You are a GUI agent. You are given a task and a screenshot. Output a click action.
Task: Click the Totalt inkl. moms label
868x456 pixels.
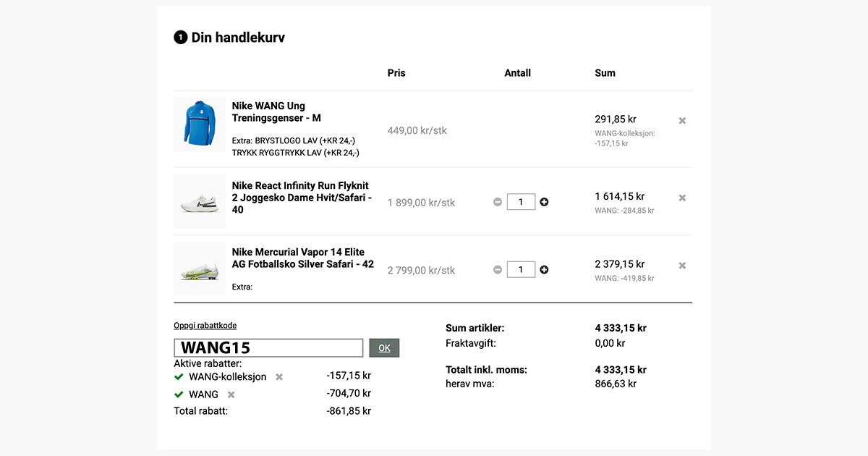(x=487, y=370)
